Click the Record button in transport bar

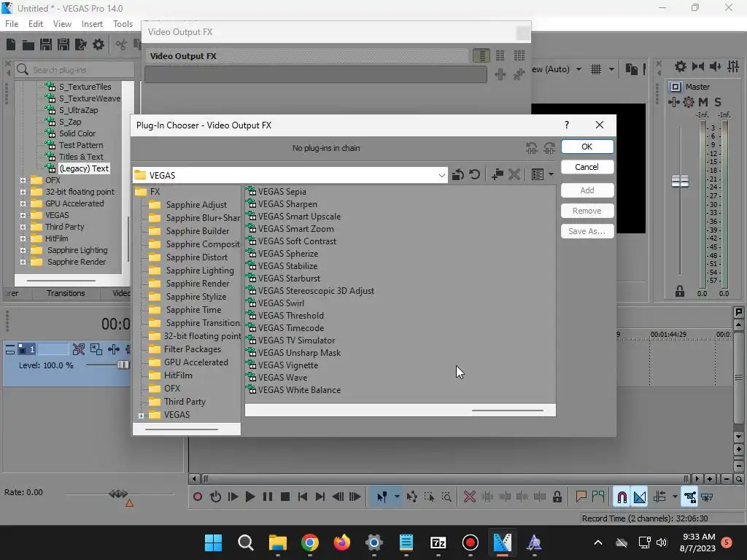pos(198,497)
